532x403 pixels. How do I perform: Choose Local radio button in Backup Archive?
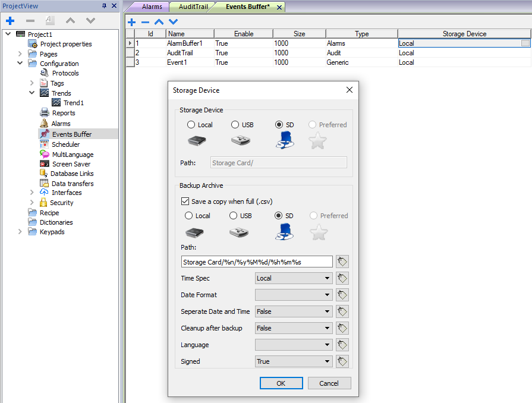189,216
